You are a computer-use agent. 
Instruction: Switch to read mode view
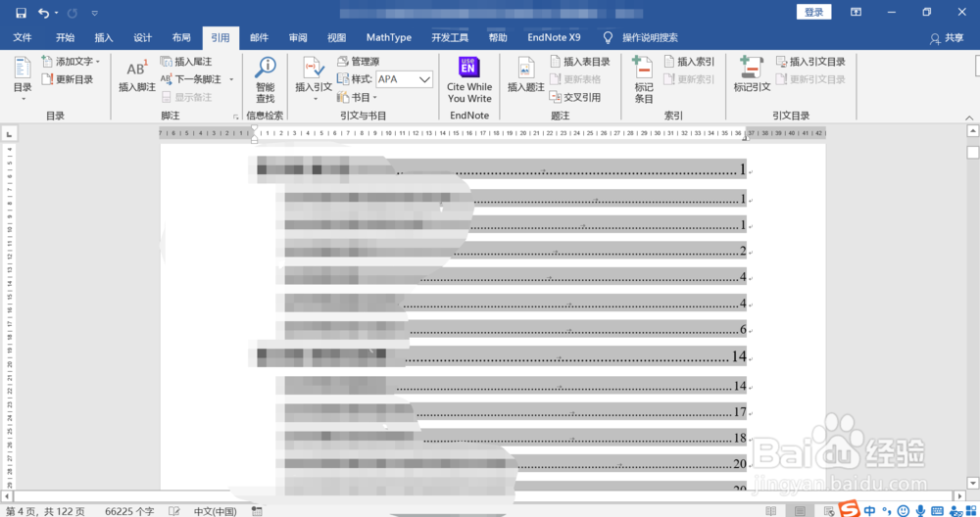pos(770,511)
